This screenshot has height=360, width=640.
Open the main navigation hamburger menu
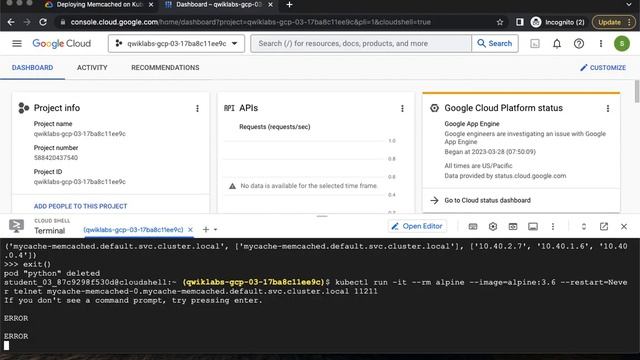[x=17, y=43]
